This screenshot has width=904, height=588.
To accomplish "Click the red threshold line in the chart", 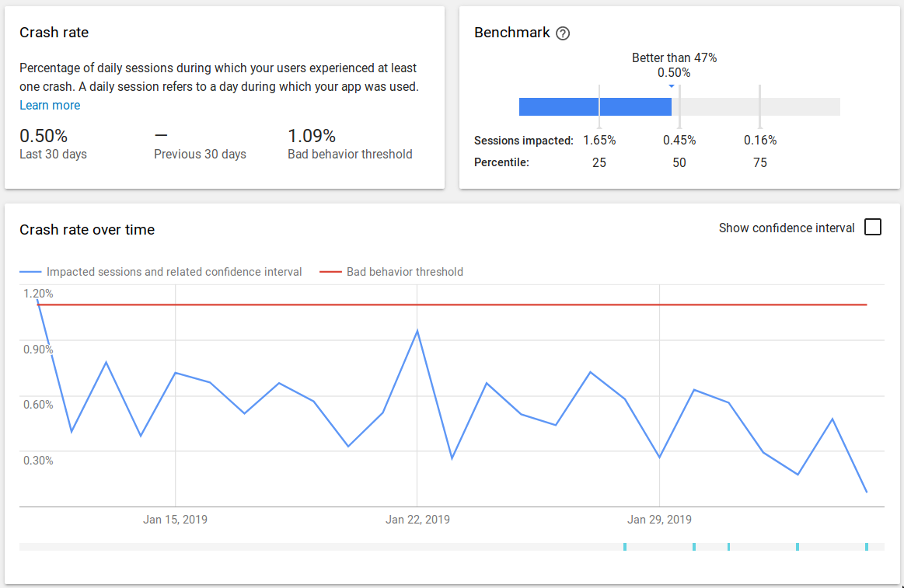I will (x=544, y=305).
